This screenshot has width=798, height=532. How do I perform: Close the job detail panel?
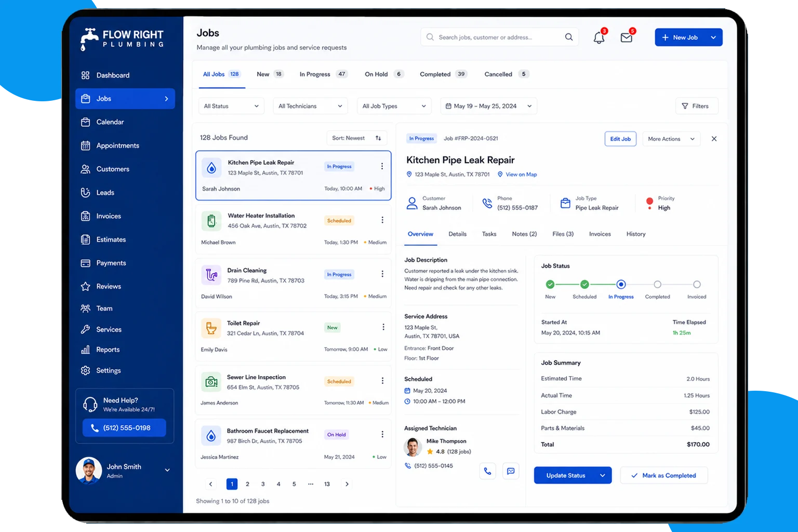pyautogui.click(x=714, y=139)
